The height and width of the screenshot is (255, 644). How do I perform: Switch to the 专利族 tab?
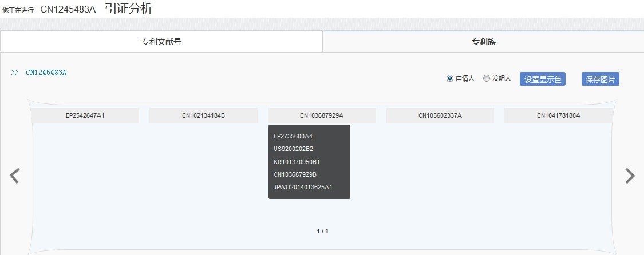click(x=483, y=42)
